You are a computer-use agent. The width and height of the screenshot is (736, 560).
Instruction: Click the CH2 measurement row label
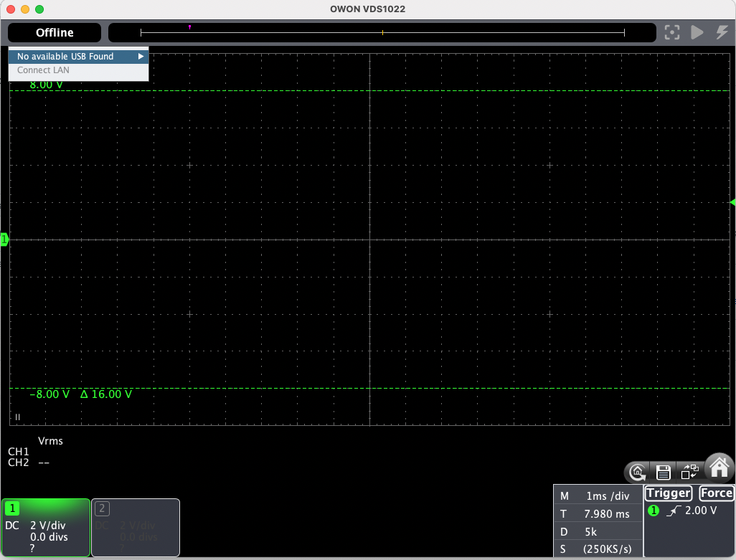19,462
